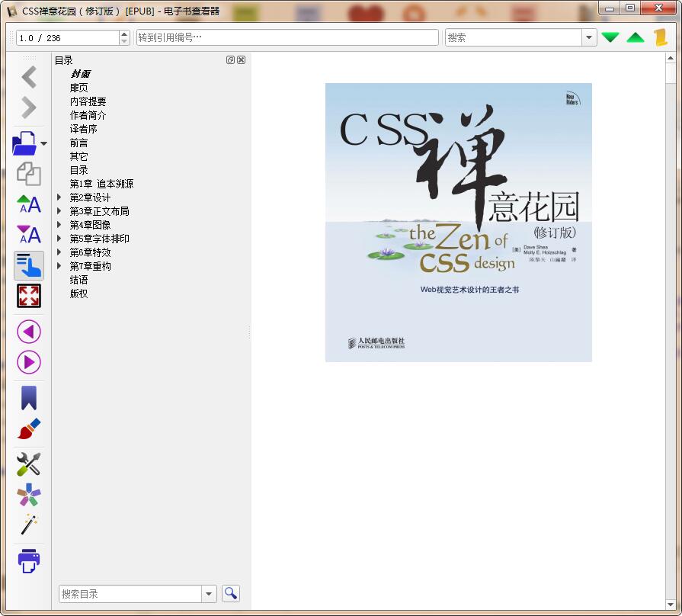Jump to 前言 in the contents

tap(78, 143)
